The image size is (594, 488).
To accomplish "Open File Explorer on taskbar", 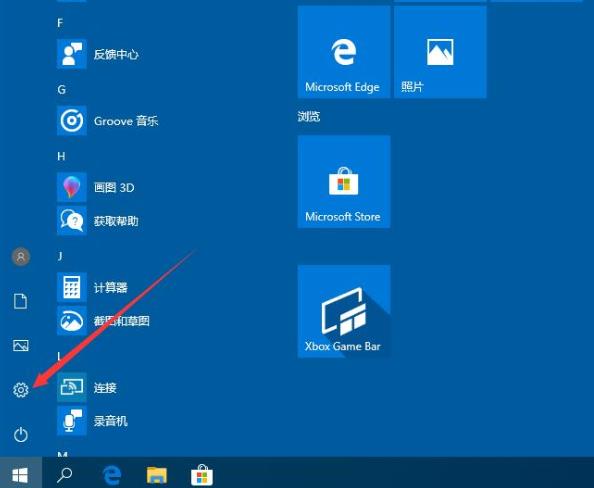I will [157, 475].
